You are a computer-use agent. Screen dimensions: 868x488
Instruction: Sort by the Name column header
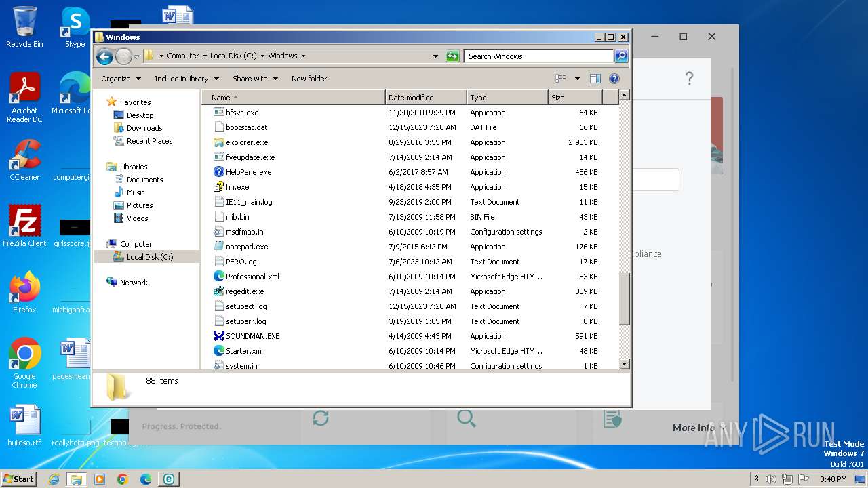click(x=293, y=98)
